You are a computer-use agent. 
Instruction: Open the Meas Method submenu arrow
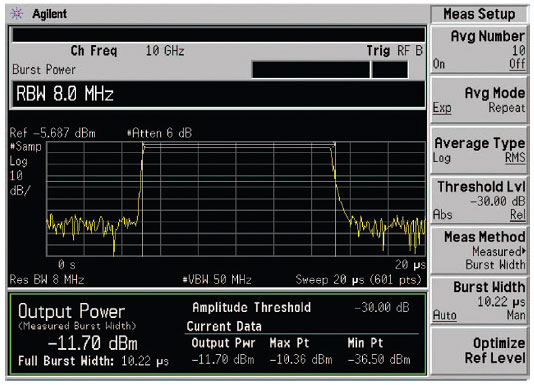tap(524, 251)
